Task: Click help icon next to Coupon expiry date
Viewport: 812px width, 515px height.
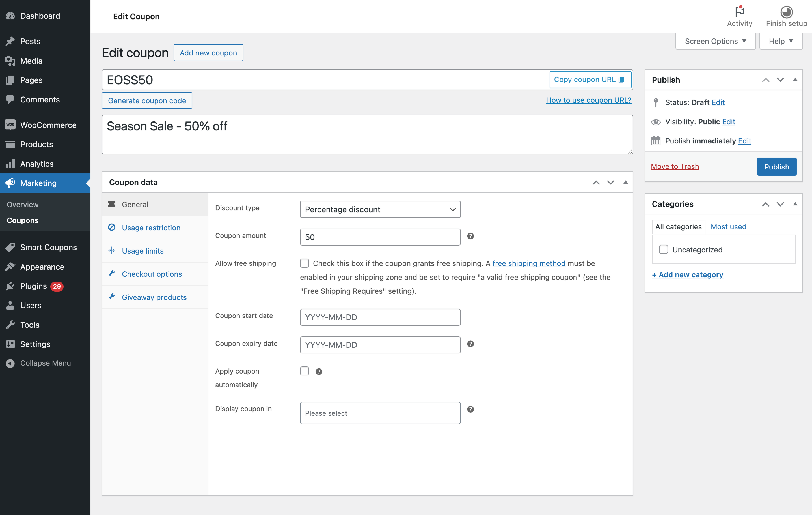Action: (x=470, y=344)
